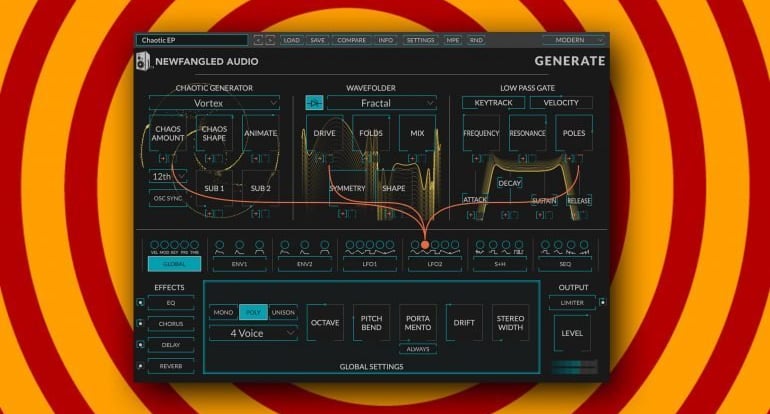Click the plus icon under Resonance
The height and width of the screenshot is (414, 770).
pos(522,158)
